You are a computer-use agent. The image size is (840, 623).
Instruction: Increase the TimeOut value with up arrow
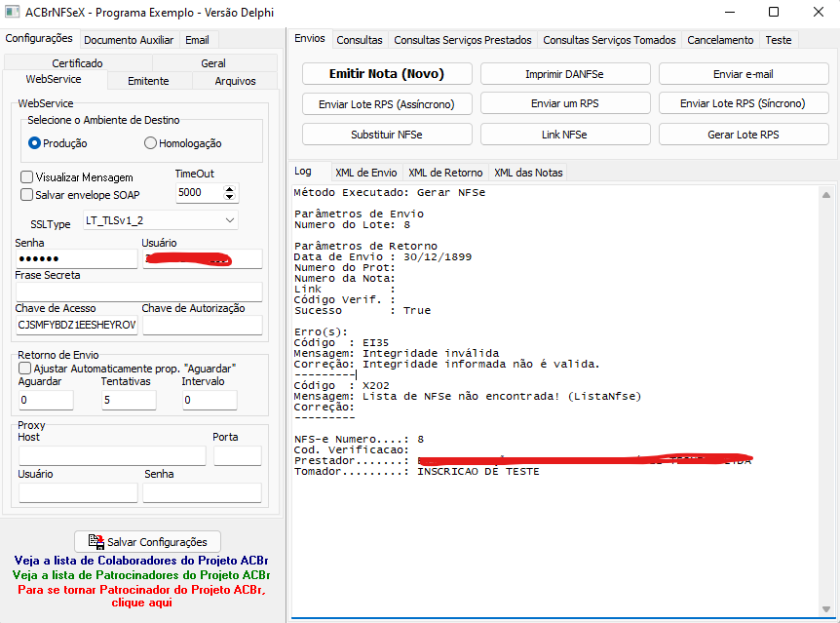[229, 189]
